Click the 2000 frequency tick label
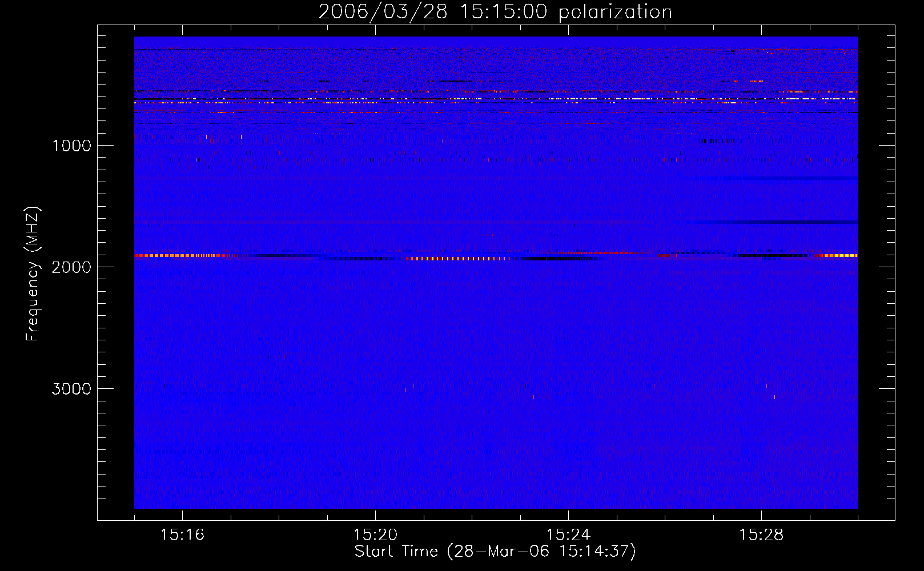 coord(71,267)
